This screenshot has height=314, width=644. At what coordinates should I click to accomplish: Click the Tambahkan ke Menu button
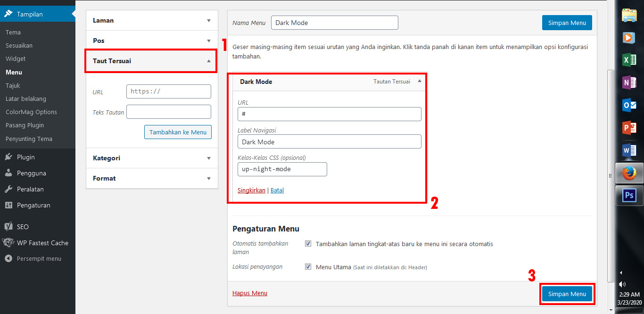[x=178, y=132]
